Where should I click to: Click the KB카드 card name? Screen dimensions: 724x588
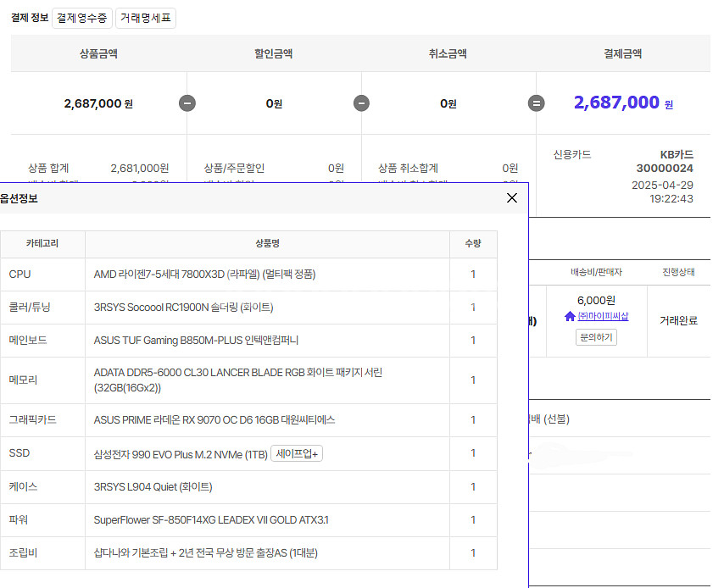point(677,154)
